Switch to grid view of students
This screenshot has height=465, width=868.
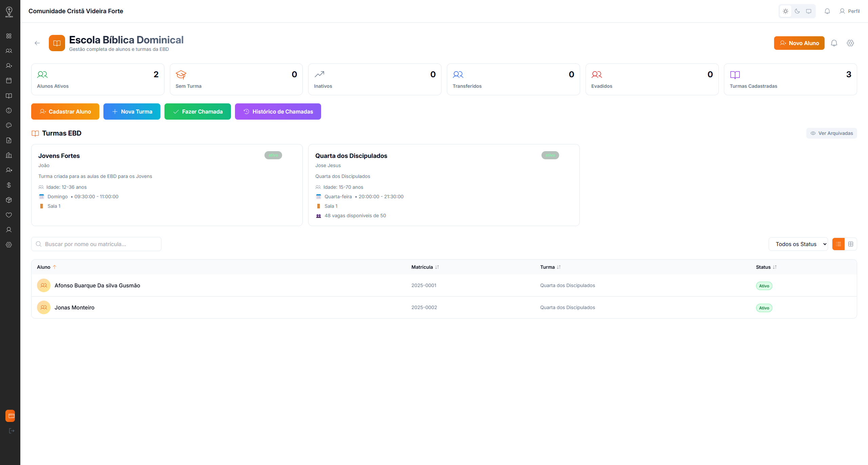point(851,244)
